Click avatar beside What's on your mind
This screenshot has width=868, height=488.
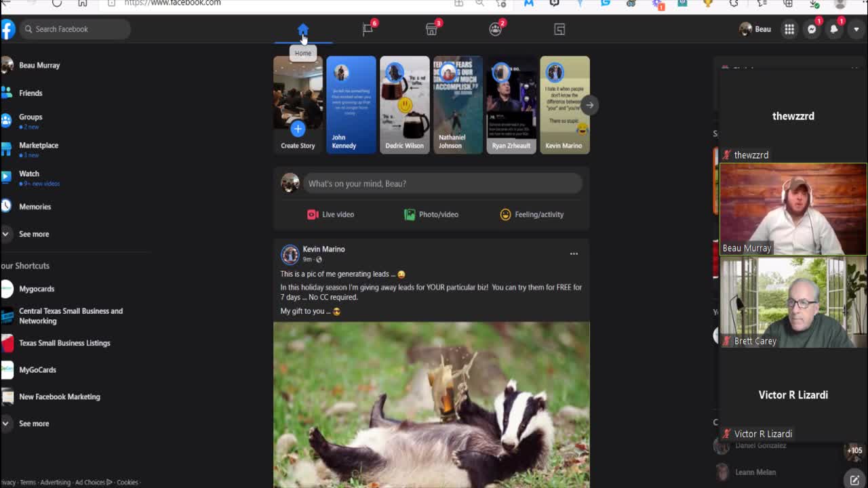coord(290,183)
